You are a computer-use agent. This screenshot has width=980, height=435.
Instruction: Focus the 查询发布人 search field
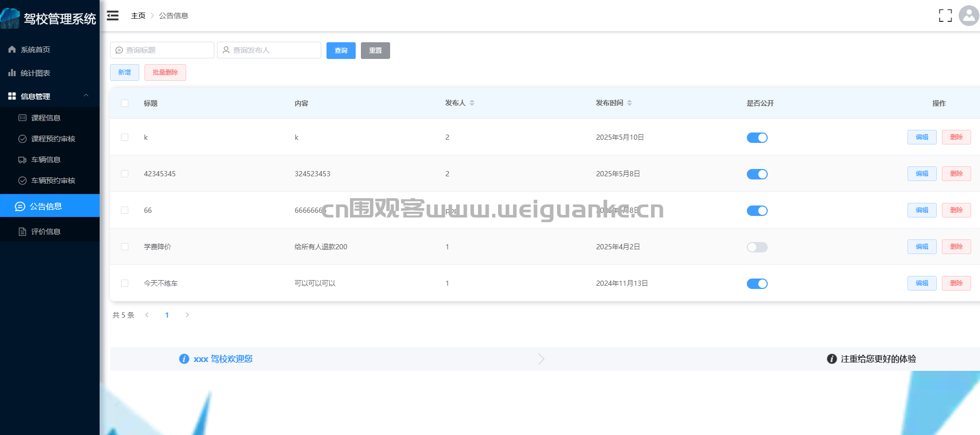pyautogui.click(x=269, y=50)
